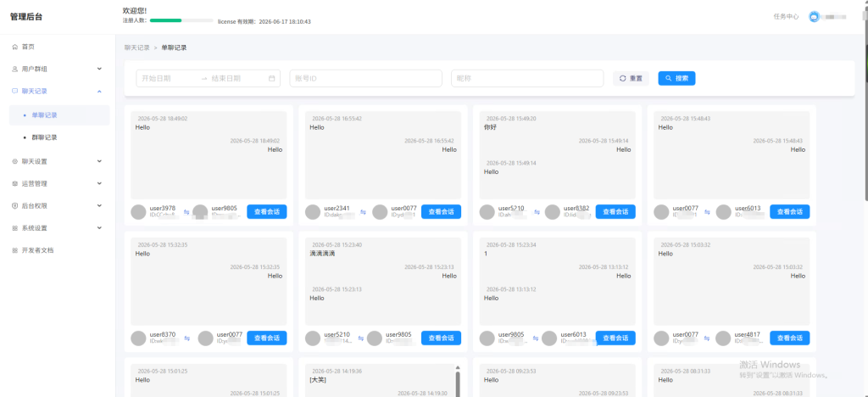Click the 滴滴滴滴 message text
This screenshot has height=397, width=868.
(x=322, y=254)
